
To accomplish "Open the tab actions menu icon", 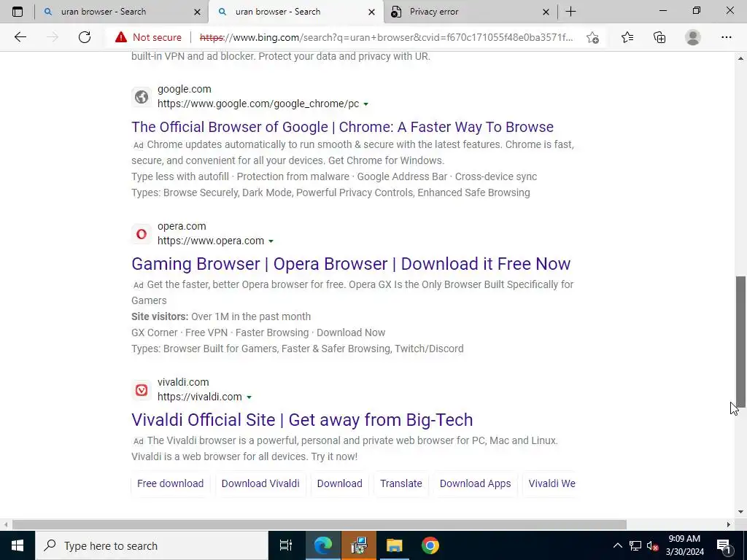I will 18,12.
